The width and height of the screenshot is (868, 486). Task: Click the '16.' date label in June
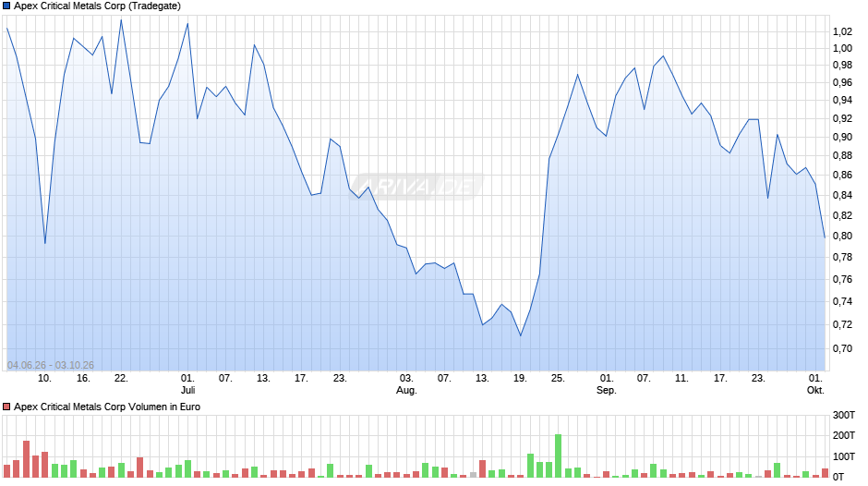pyautogui.click(x=83, y=378)
